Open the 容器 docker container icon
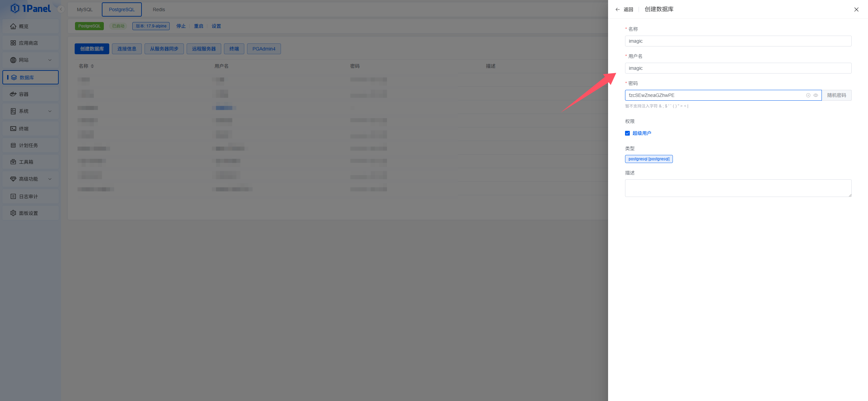Image resolution: width=868 pixels, height=401 pixels. pos(13,94)
